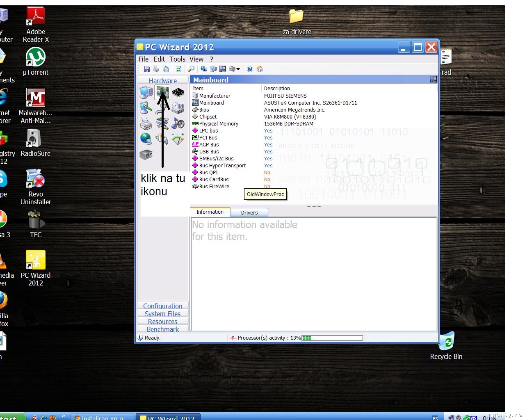Select the SMBus/i2c Bus row

(x=314, y=159)
